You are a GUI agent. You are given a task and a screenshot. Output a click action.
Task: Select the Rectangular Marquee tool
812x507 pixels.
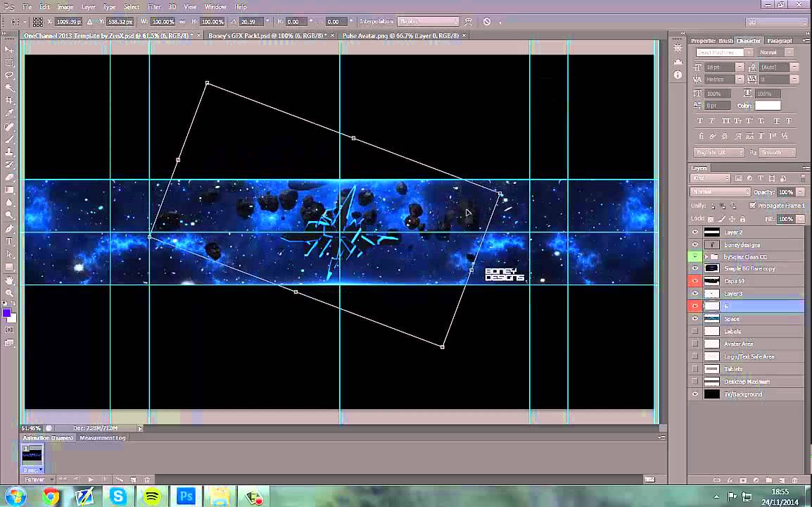9,62
